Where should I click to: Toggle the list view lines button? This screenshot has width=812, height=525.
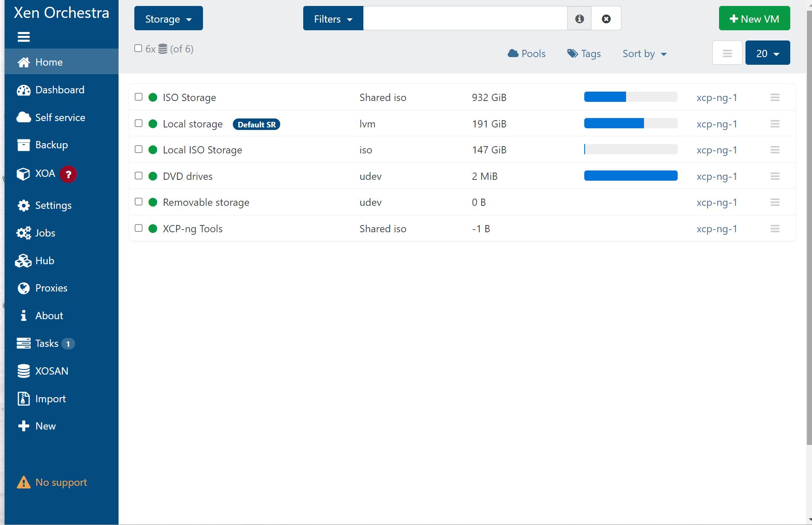727,53
